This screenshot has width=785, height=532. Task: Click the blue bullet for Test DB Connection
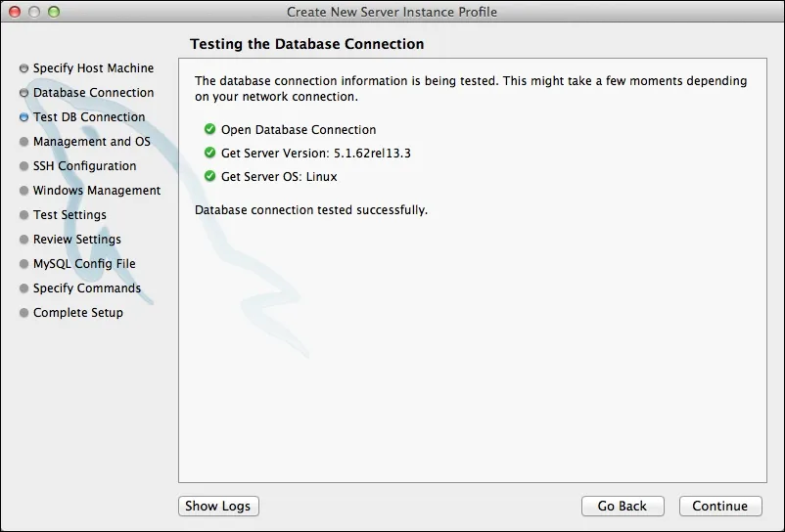point(23,117)
